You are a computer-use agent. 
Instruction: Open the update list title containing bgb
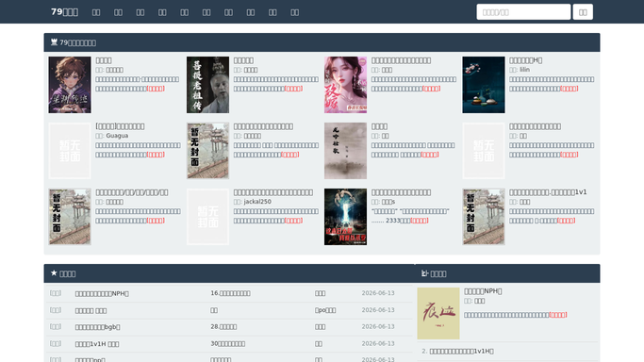tap(98, 327)
